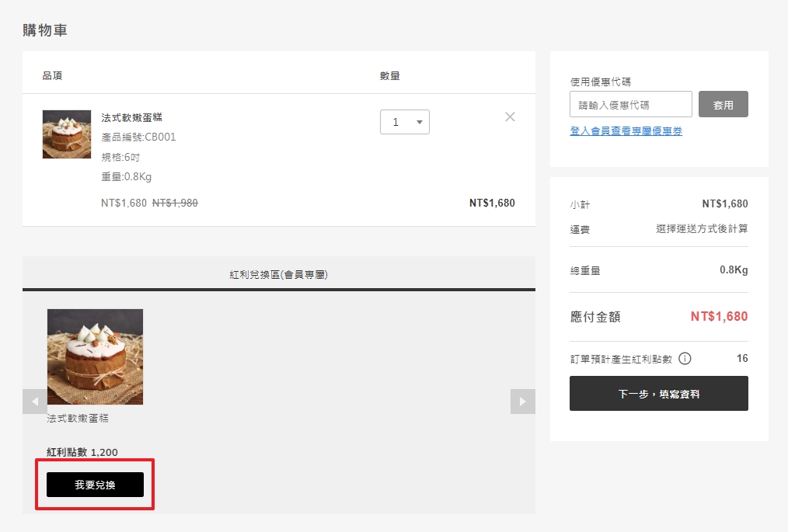Image resolution: width=788 pixels, height=532 pixels.
Task: Open the redemption area cake image
Action: (95, 356)
